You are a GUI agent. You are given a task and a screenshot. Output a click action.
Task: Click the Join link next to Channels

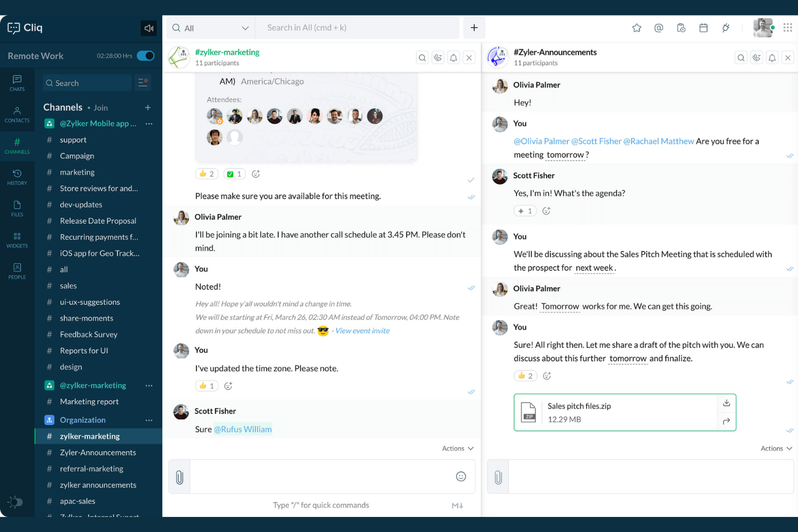(x=101, y=108)
